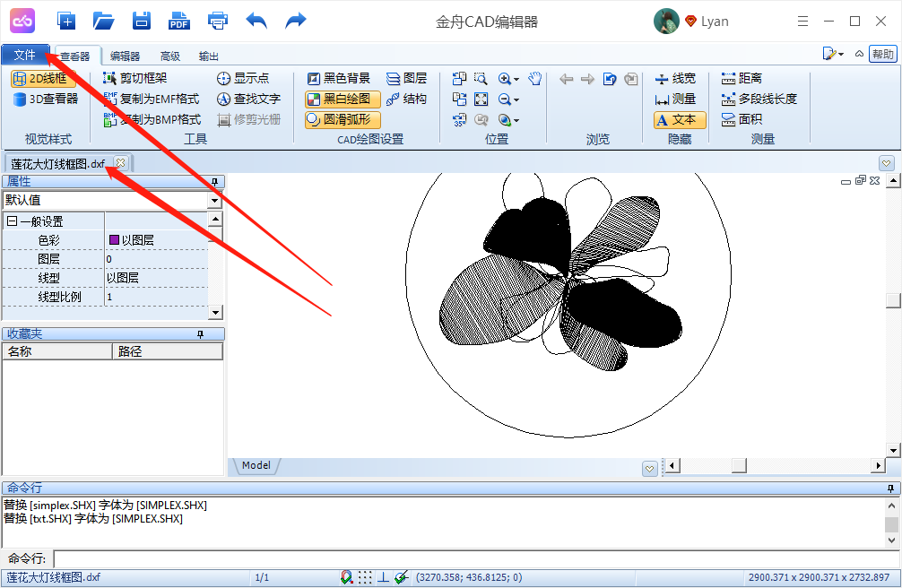The image size is (902, 588).
Task: Open the File (文件) menu
Action: (x=25, y=56)
